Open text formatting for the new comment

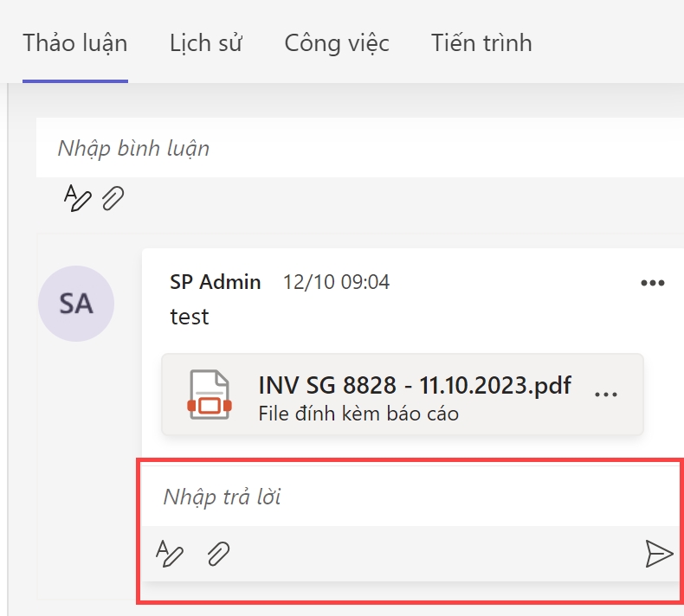(x=77, y=198)
